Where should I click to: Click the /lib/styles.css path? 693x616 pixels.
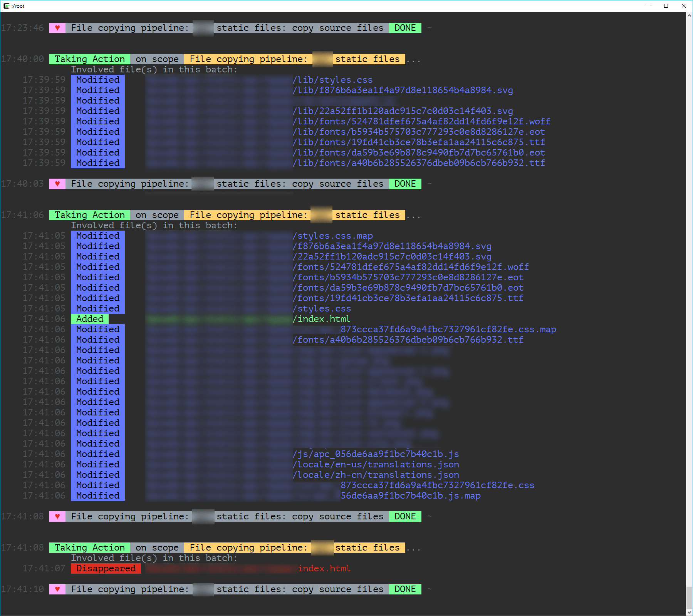coord(332,80)
